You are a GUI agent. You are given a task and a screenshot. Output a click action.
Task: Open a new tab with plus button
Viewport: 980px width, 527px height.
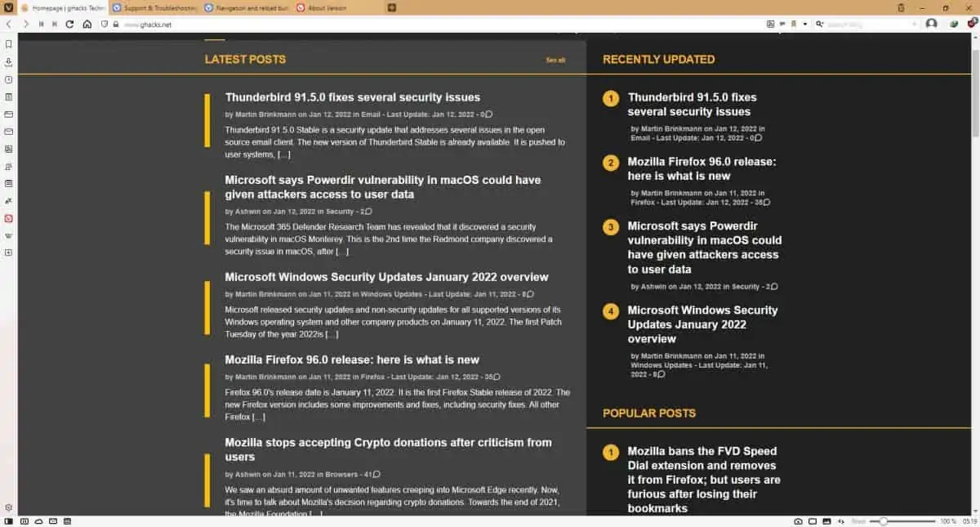point(392,7)
